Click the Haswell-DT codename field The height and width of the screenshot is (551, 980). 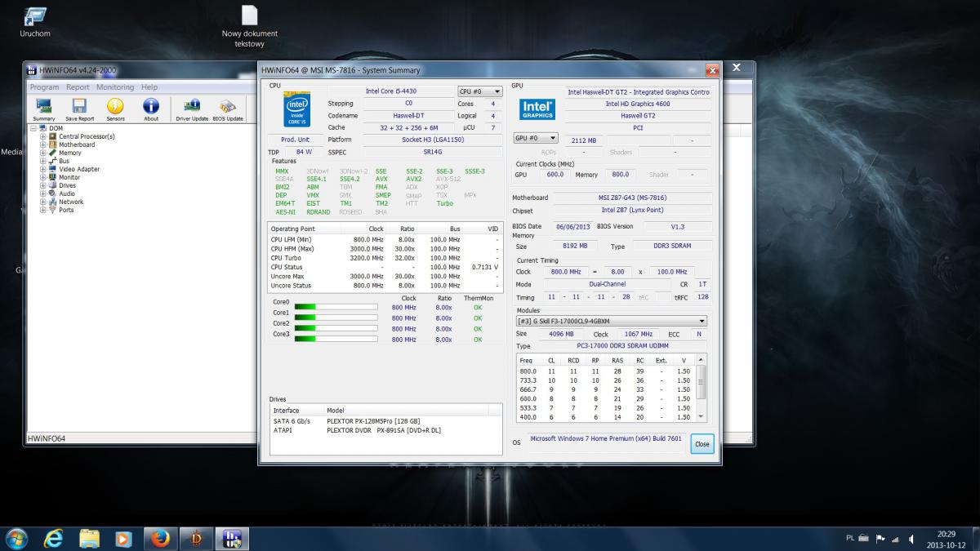tap(408, 116)
